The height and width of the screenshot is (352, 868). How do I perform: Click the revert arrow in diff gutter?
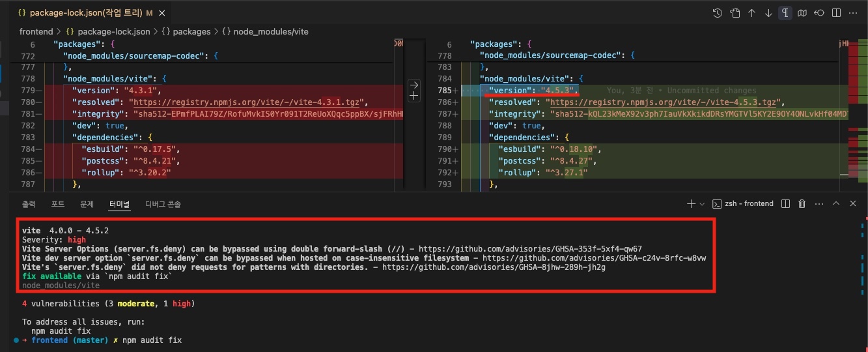pyautogui.click(x=413, y=85)
